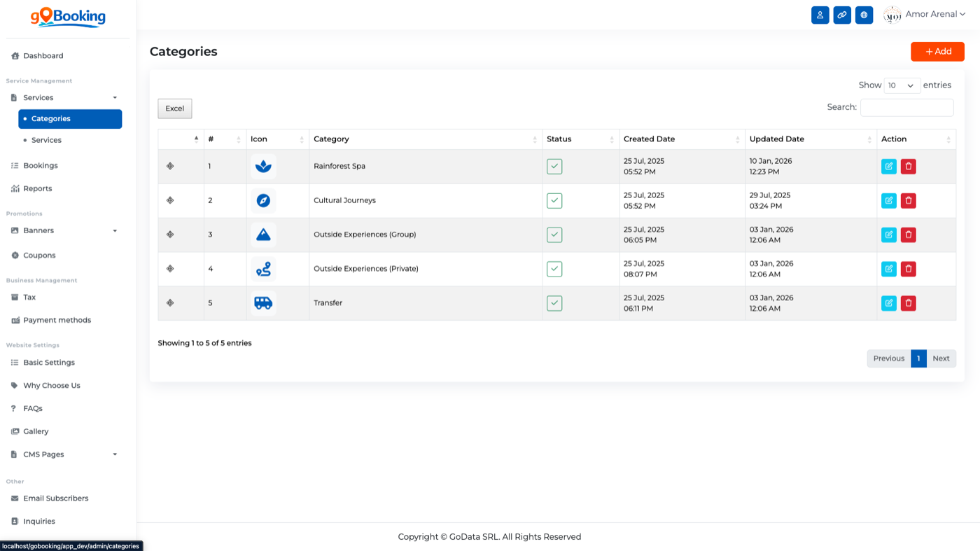Open Why Choose Us from sidebar
Screen dimensions: 980x551
(52, 386)
